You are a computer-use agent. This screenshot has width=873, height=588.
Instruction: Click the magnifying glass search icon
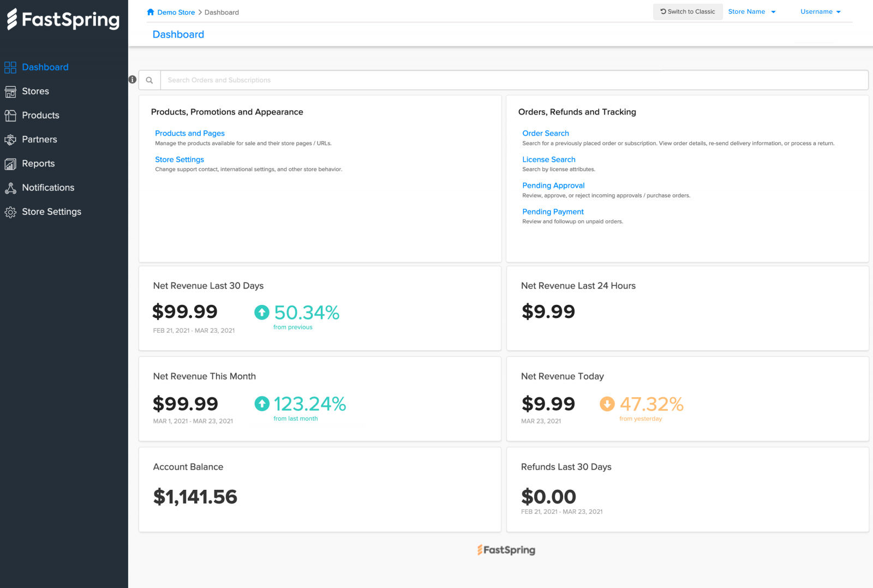(x=150, y=80)
